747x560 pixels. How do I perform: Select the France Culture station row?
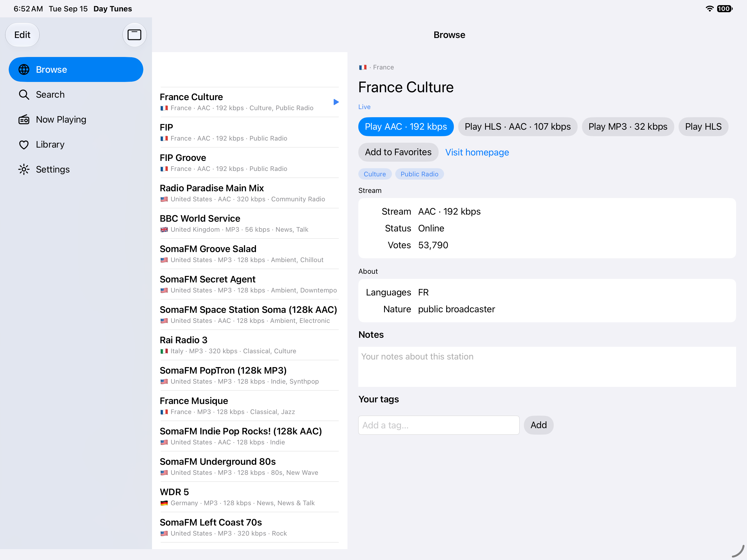pos(249,102)
